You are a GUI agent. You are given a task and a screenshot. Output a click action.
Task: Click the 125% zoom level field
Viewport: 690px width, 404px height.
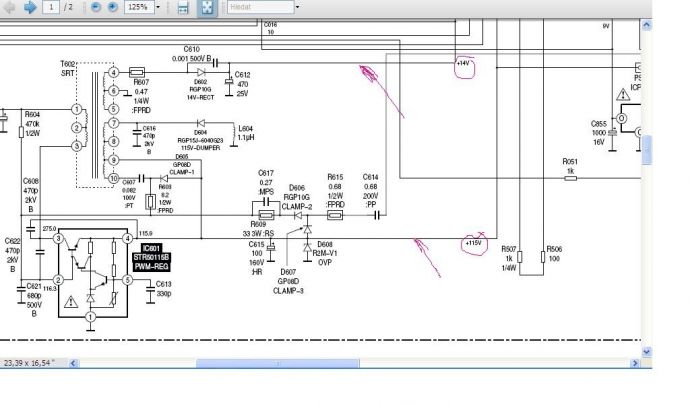139,7
